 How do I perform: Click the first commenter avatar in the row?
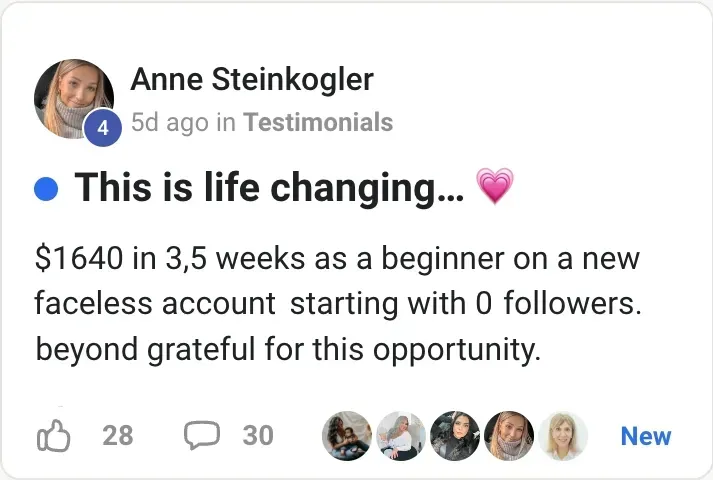(x=346, y=436)
